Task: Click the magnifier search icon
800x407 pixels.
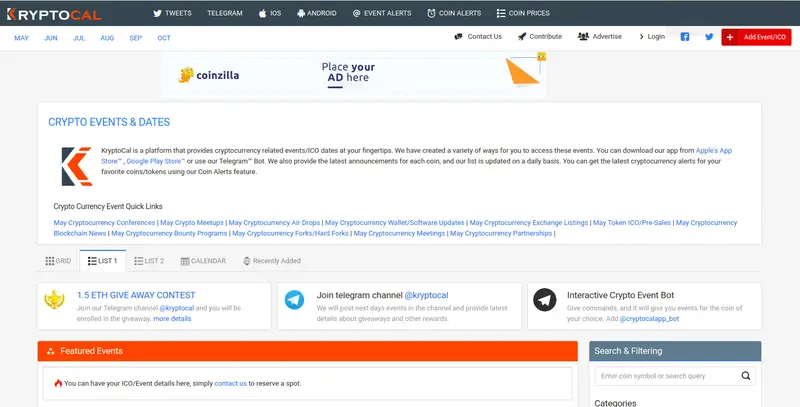Action: [746, 376]
